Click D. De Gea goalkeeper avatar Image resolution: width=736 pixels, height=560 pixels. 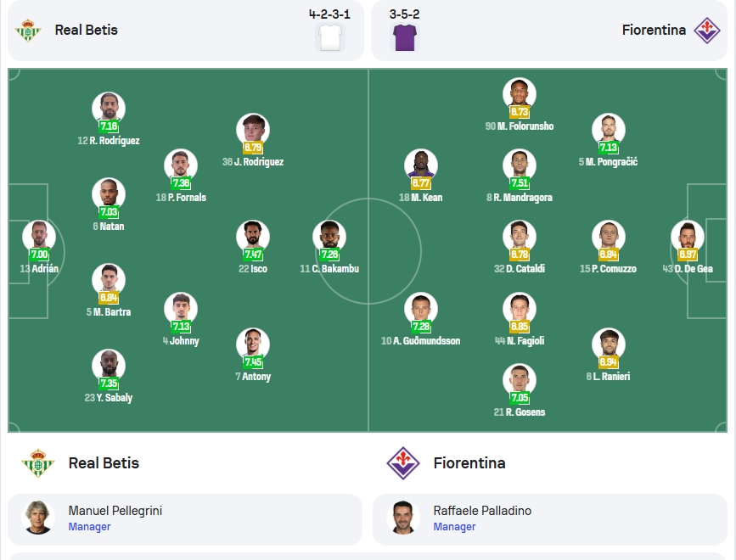pos(688,237)
